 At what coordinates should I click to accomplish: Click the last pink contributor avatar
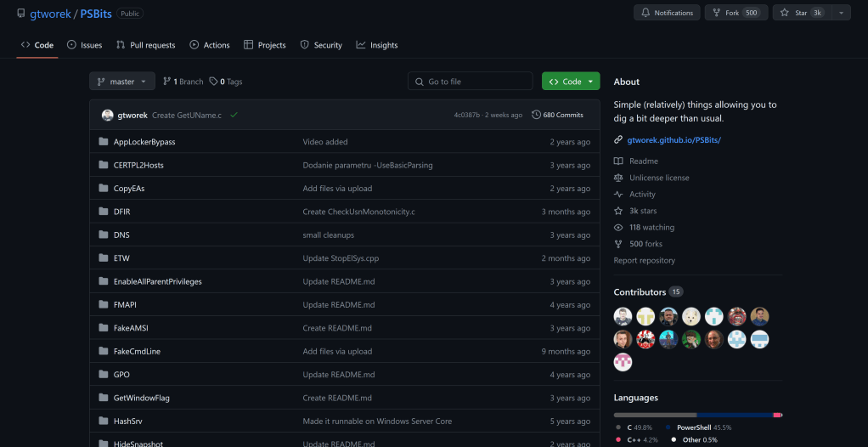tap(623, 362)
